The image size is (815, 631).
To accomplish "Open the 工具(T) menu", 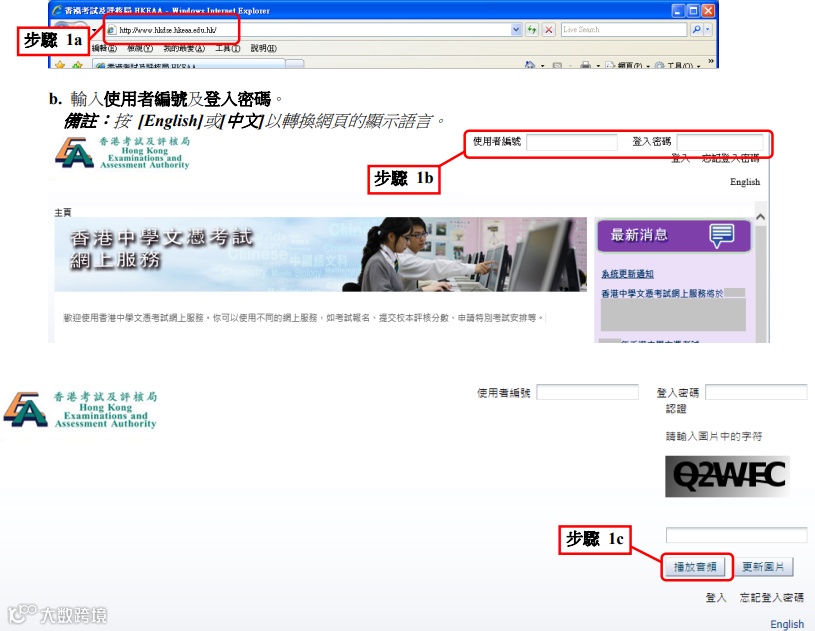I will [228, 48].
